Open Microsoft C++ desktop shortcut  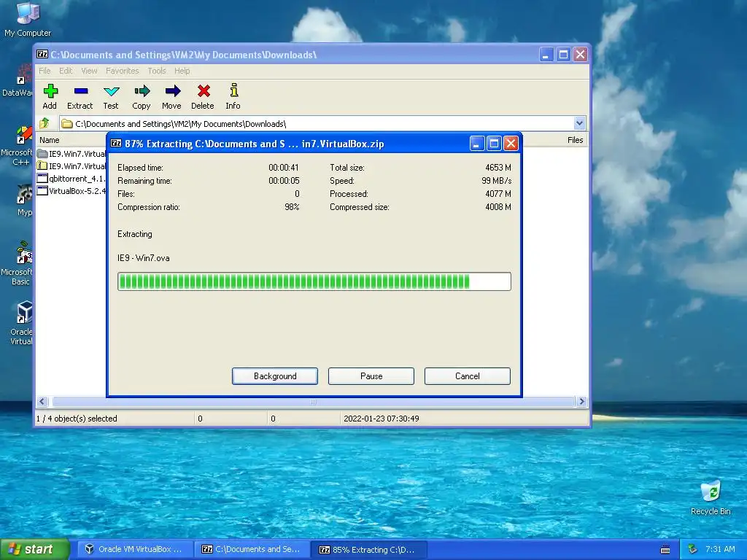(18, 146)
